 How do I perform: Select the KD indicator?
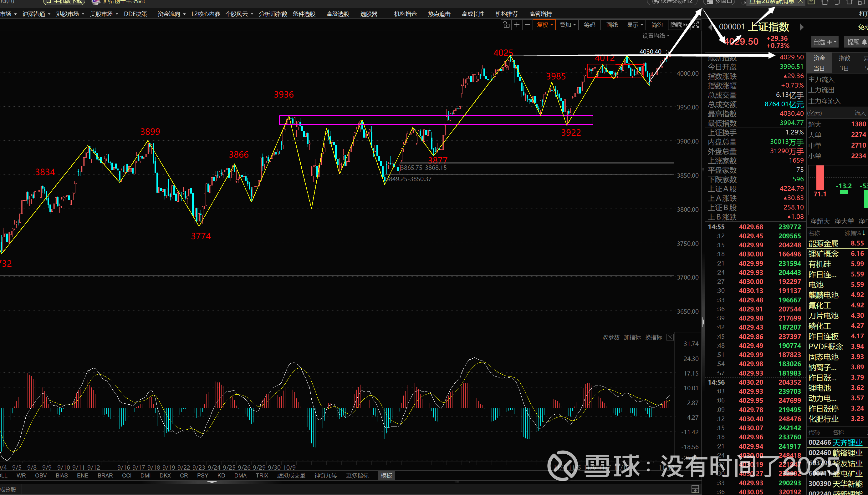221,475
